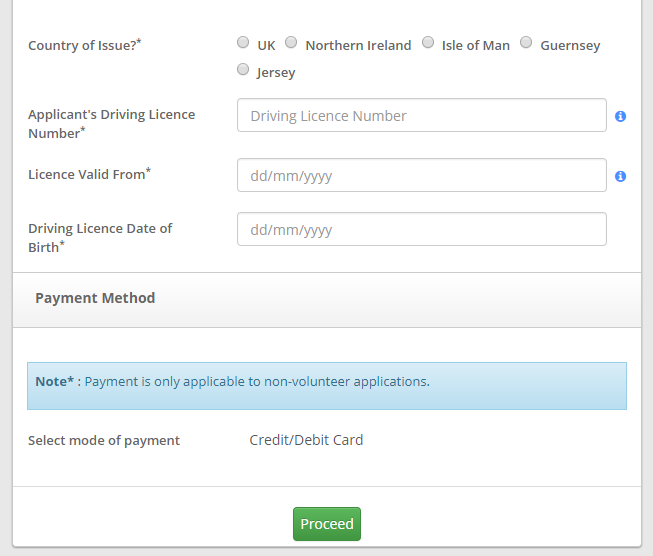Pick Guernsey as country of issue
The width and height of the screenshot is (653, 556).
coord(526,43)
